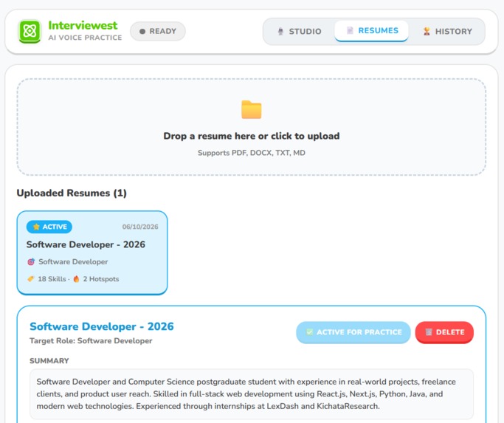Click the trash icon in DELETE button
This screenshot has width=504, height=423.
tap(429, 332)
